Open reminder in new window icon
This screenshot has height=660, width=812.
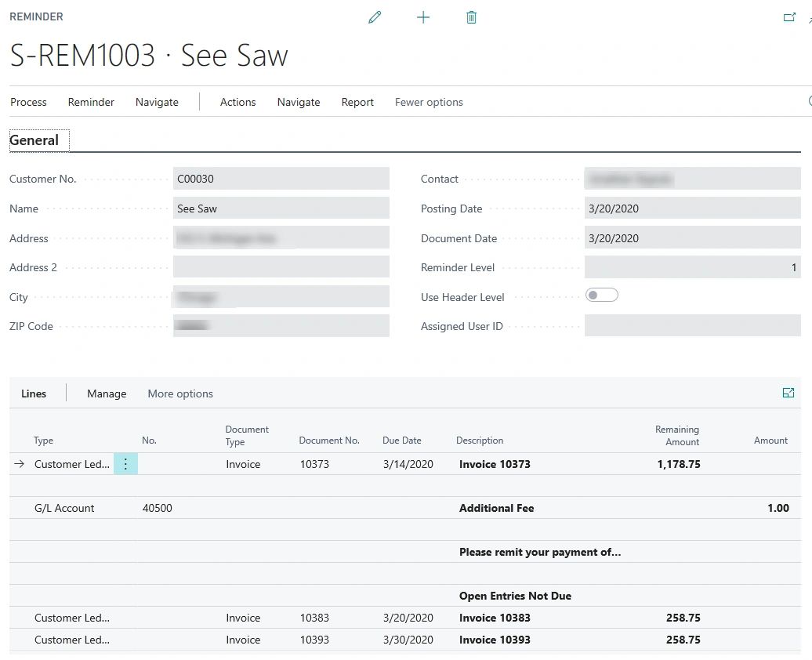click(x=789, y=17)
